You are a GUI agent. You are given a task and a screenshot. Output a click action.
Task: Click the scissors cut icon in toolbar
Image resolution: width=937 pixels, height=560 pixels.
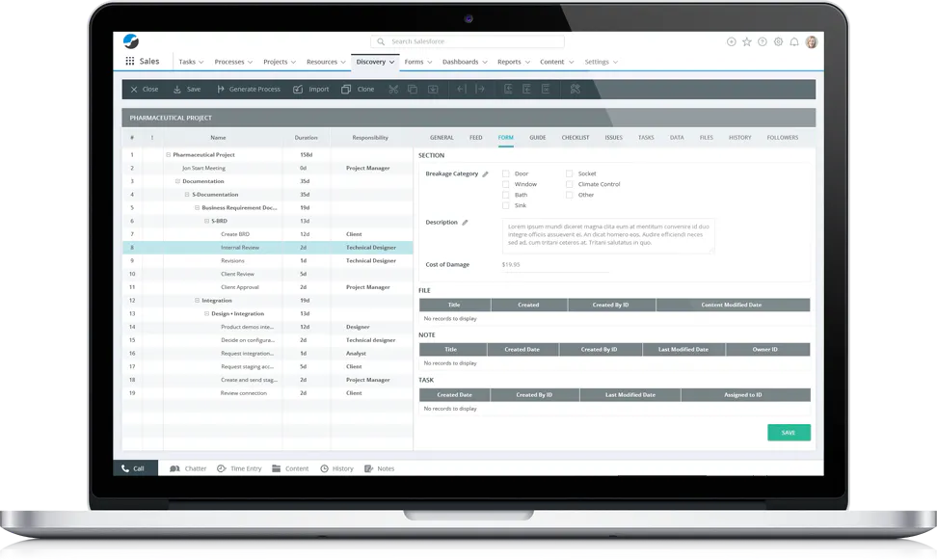[x=393, y=89]
